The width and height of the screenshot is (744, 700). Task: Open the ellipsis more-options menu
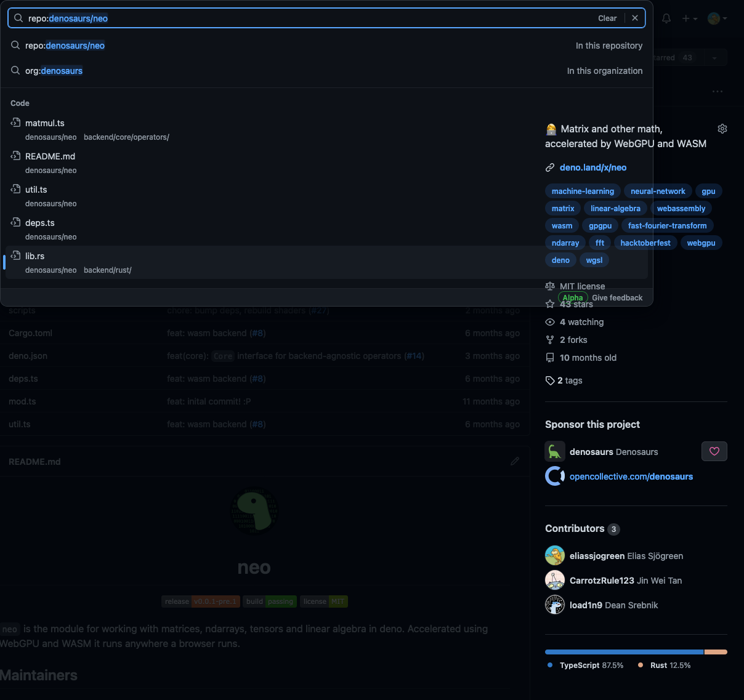pyautogui.click(x=717, y=91)
